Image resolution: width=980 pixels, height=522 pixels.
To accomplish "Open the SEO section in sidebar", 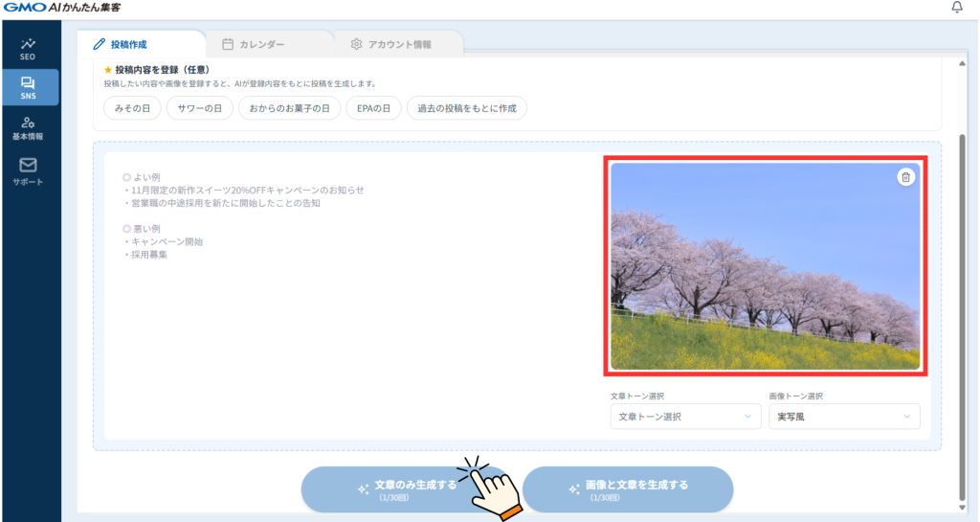I will [28, 48].
